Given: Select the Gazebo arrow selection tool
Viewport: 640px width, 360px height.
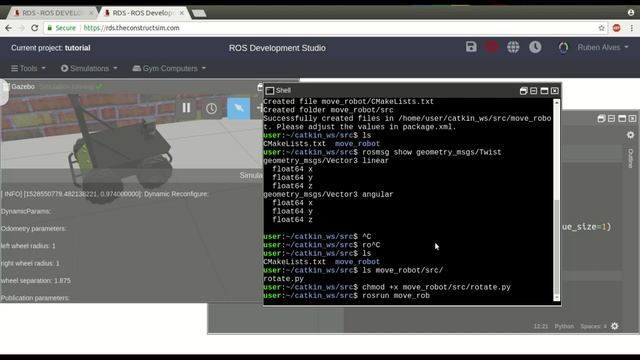Looking at the screenshot, I should (x=238, y=108).
